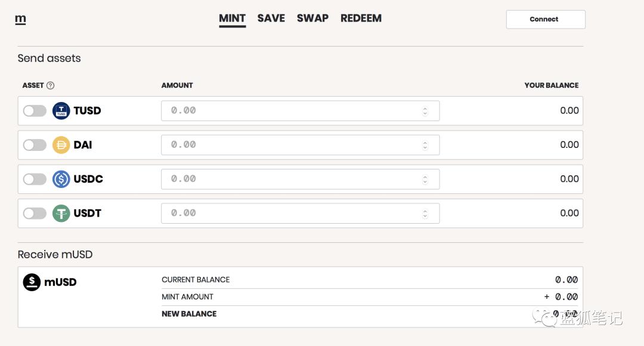Switch to the SAVE tab
644x346 pixels.
pyautogui.click(x=271, y=18)
